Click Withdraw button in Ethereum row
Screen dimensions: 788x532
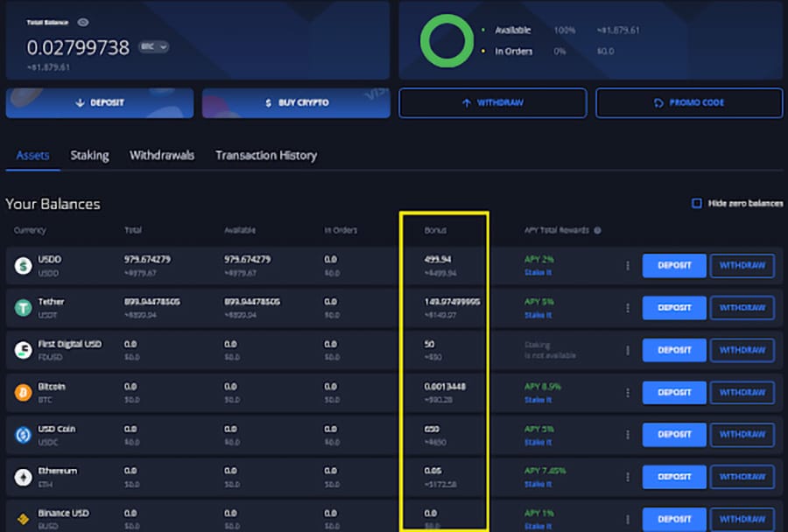pos(742,477)
